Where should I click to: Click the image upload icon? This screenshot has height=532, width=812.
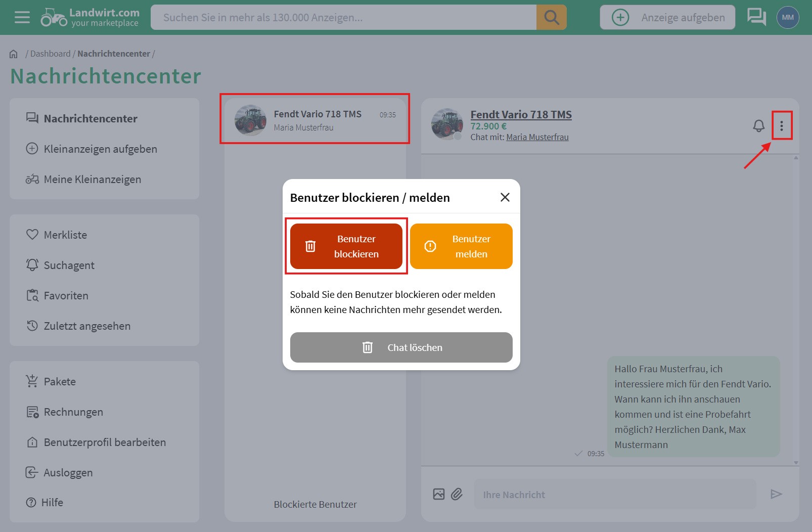tap(438, 494)
